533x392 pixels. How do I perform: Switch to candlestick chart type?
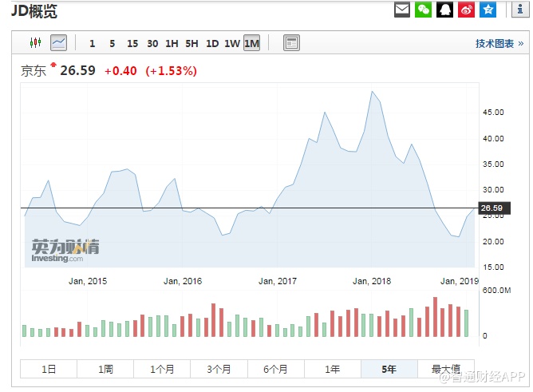tap(35, 42)
